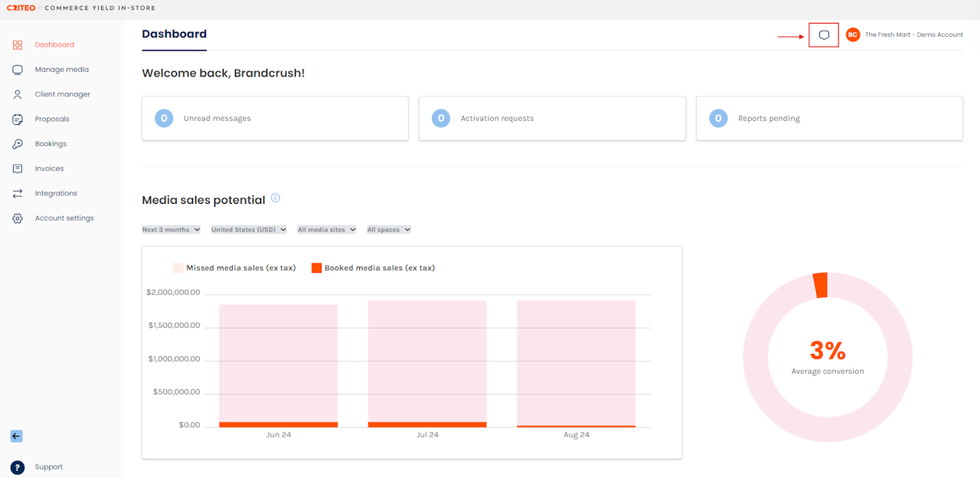
Task: Show info for Media sales potential
Action: [x=276, y=198]
